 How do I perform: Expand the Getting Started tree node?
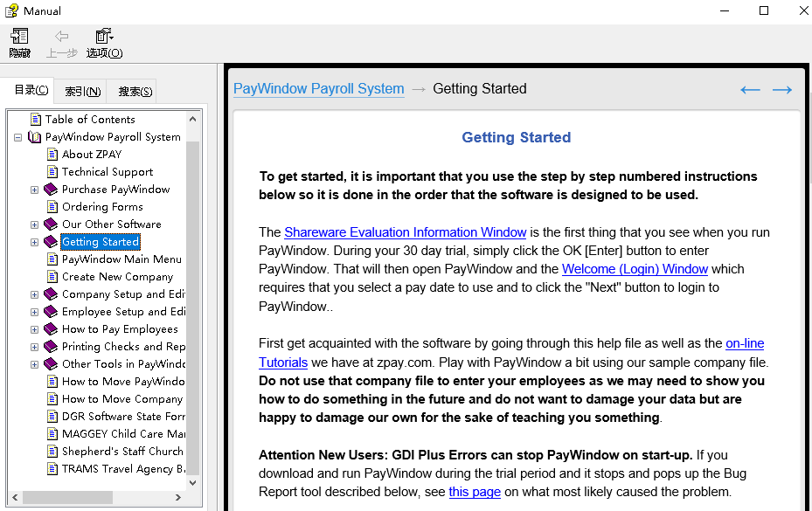tap(35, 242)
